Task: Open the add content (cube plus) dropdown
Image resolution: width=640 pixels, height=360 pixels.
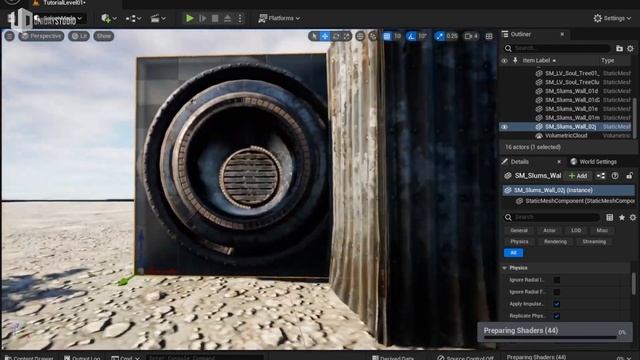Action: [x=109, y=18]
